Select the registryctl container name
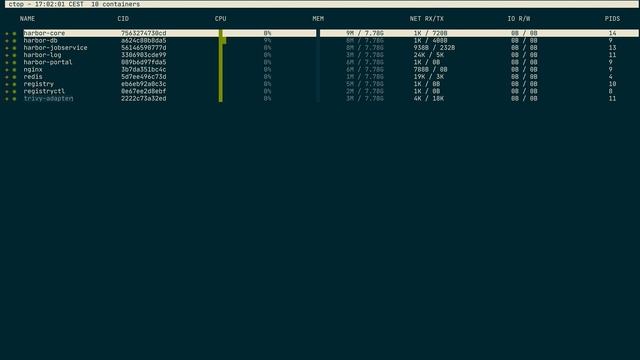 [44, 91]
